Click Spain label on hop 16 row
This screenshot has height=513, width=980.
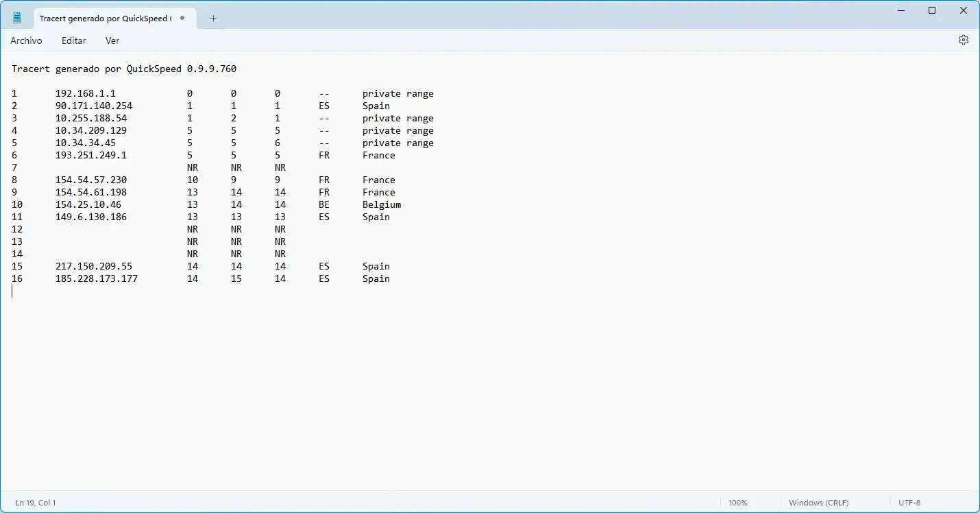click(x=376, y=278)
